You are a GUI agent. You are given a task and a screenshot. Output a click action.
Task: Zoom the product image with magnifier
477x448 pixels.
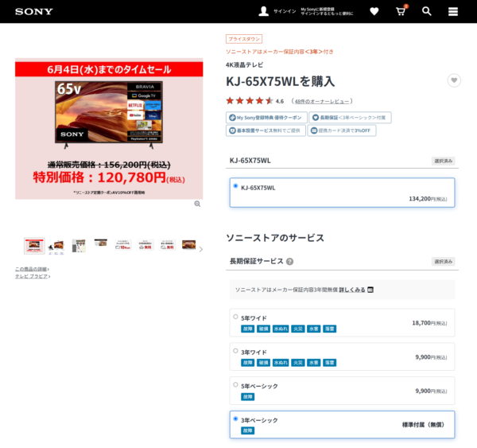click(197, 204)
